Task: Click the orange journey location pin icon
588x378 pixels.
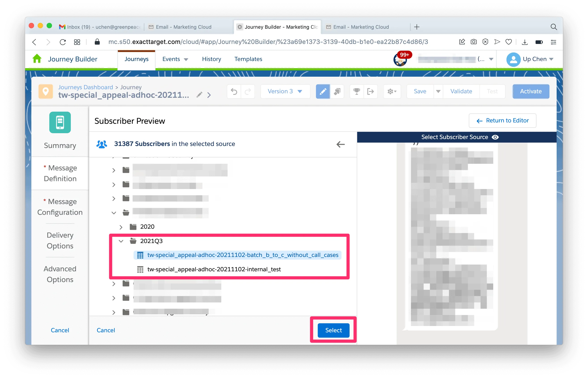Action: [x=45, y=91]
